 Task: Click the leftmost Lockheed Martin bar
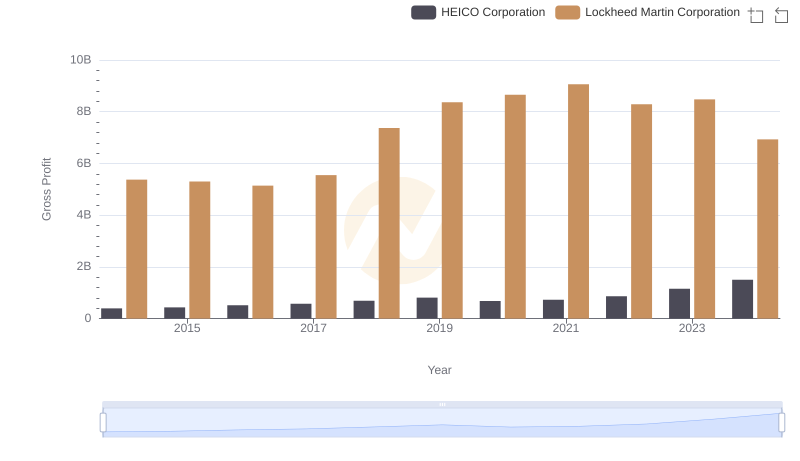coord(137,249)
